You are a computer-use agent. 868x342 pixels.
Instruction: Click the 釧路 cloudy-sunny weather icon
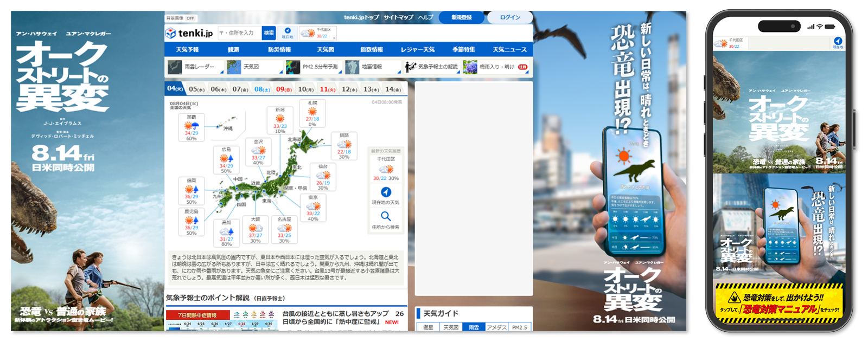pos(344,144)
